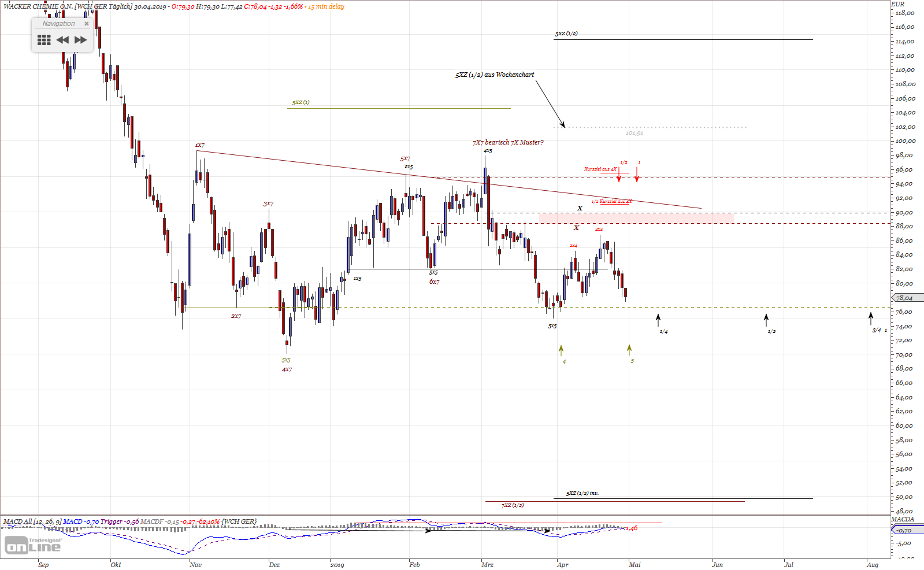Click the 50,00 price axis label
The width and height of the screenshot is (924, 570).
click(905, 497)
